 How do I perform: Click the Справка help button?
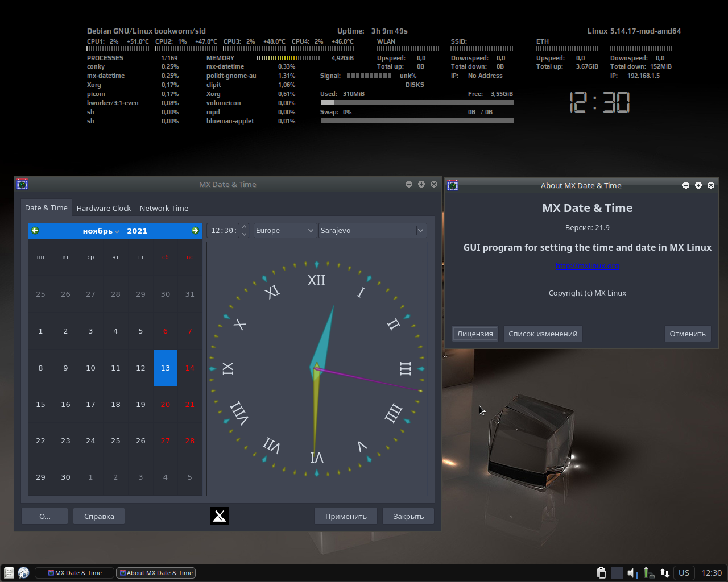[x=99, y=516]
